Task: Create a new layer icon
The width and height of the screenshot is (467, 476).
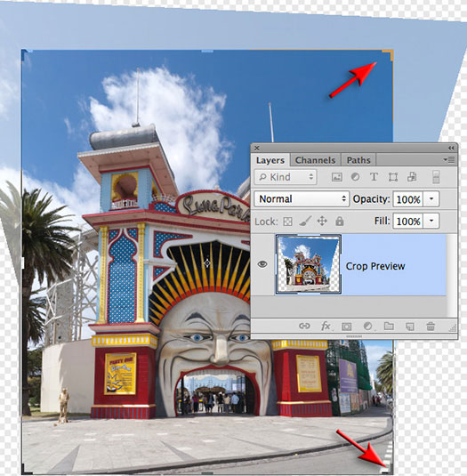Action: click(x=410, y=327)
